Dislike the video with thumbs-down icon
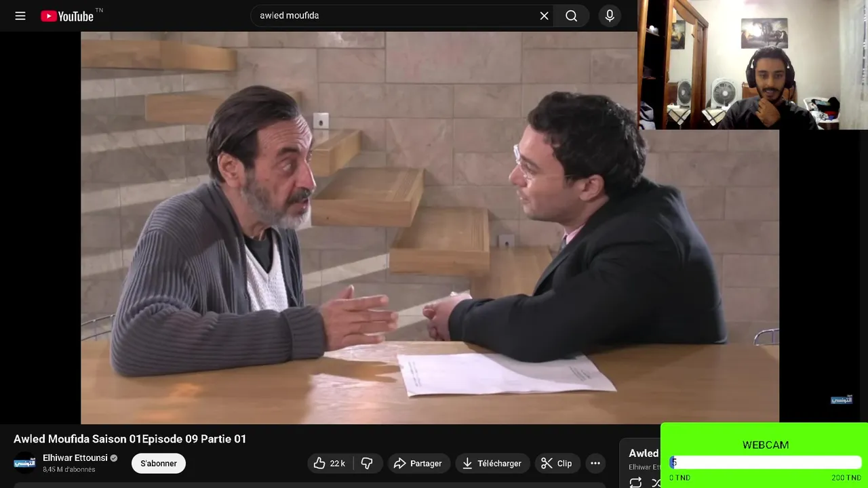This screenshot has height=488, width=868. pyautogui.click(x=368, y=464)
